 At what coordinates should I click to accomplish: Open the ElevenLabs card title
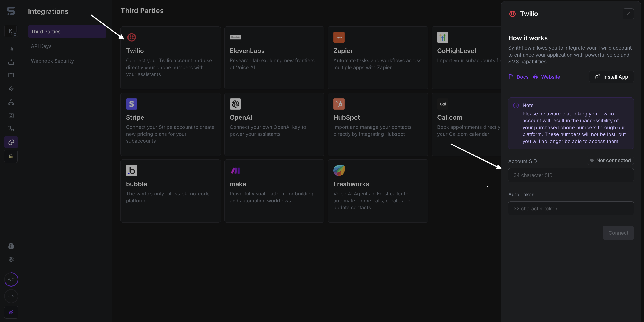tap(247, 51)
